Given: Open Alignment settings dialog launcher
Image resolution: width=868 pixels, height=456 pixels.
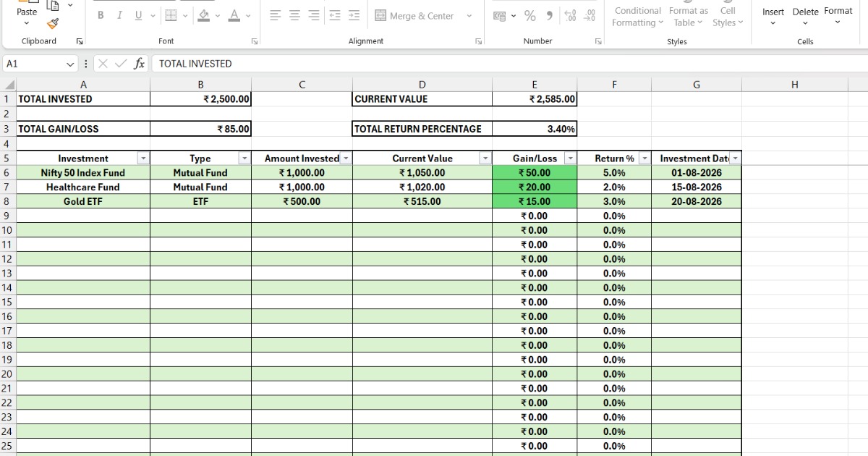Looking at the screenshot, I should (x=479, y=41).
